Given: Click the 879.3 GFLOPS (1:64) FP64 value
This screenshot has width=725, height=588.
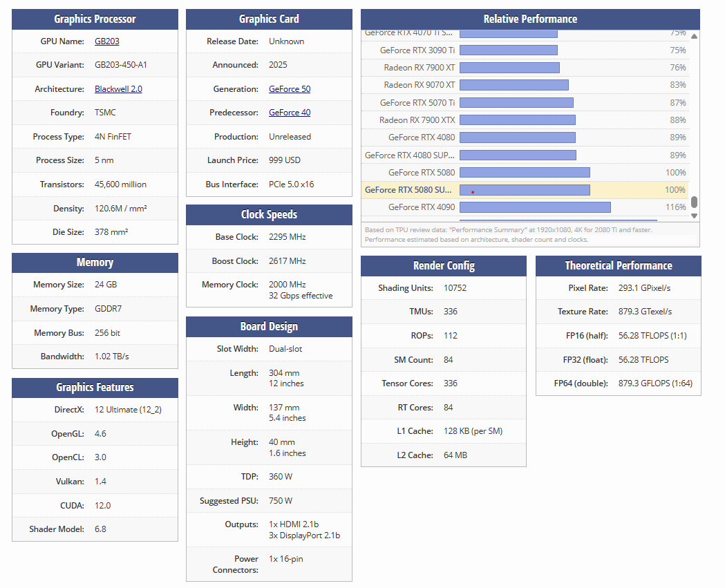Looking at the screenshot, I should pos(656,383).
